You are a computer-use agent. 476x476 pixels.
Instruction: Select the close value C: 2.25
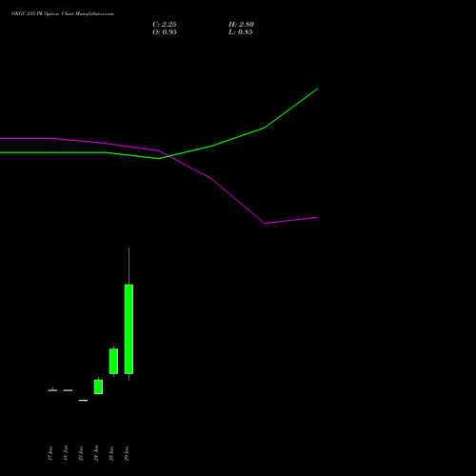click(165, 25)
